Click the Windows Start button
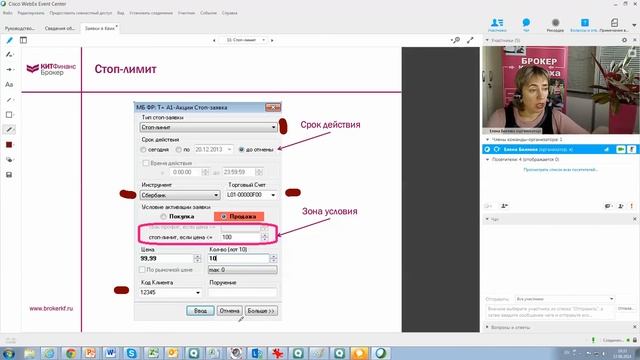Screen dimensions: 640x360 click(x=9, y=353)
